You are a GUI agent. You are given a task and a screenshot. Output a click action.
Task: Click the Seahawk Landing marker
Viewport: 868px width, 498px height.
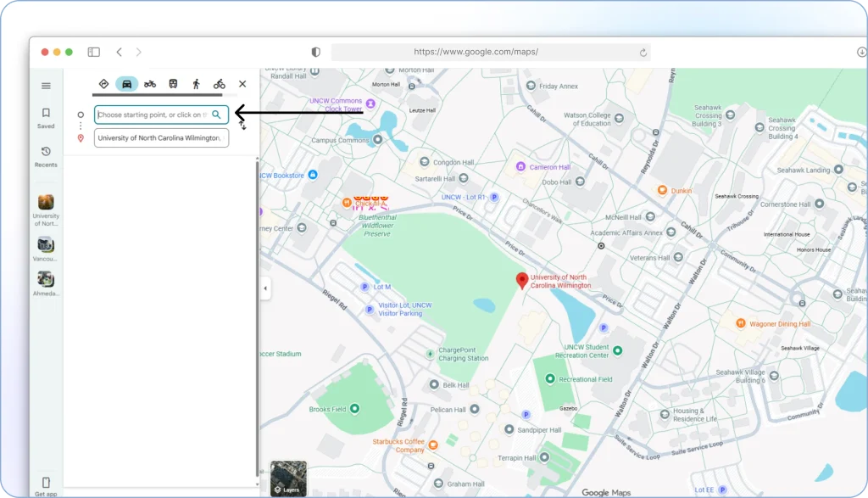(838, 170)
